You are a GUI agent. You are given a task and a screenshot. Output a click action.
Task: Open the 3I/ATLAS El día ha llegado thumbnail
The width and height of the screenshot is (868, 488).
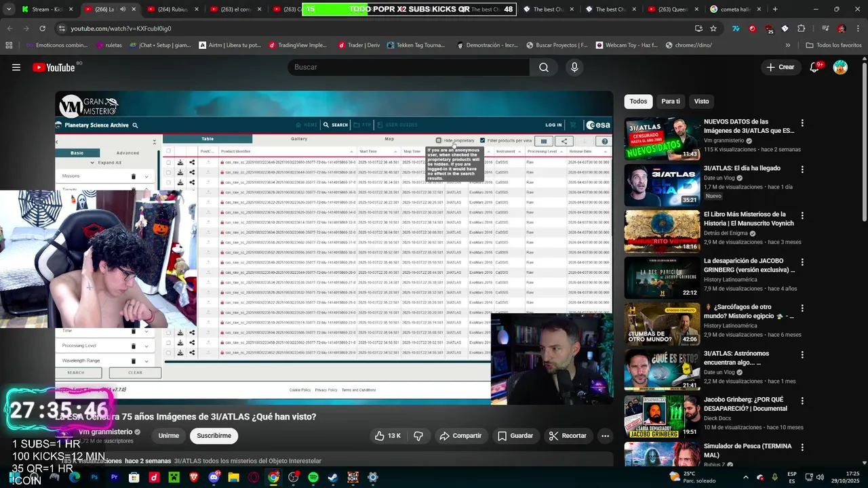click(662, 185)
